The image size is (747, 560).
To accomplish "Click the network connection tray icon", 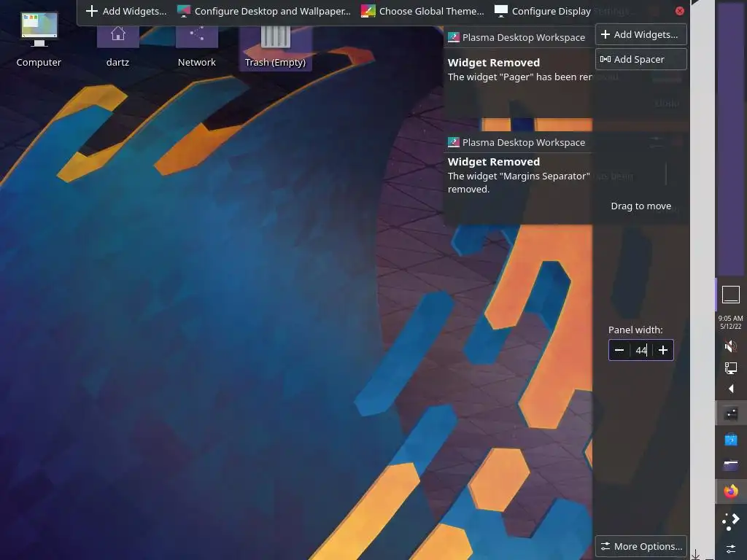I will 731,367.
